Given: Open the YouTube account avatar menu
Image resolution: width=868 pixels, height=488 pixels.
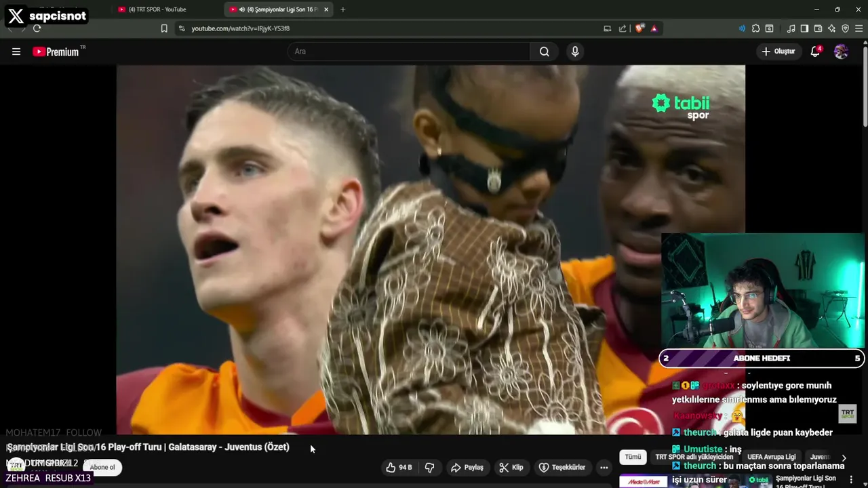Looking at the screenshot, I should pos(842,52).
